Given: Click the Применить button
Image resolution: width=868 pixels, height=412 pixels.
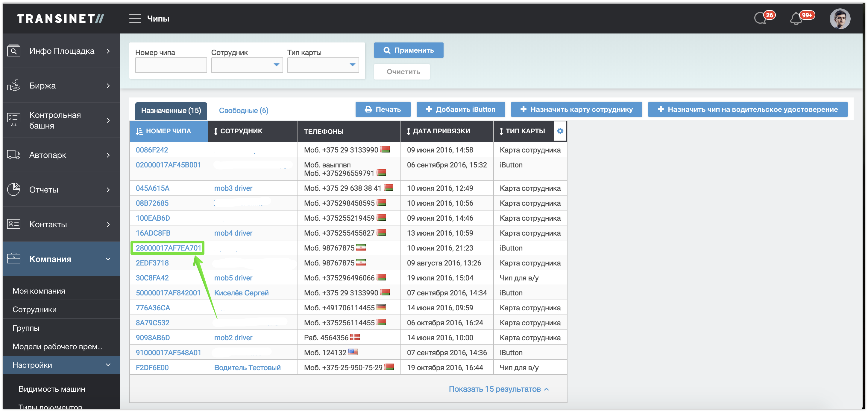Looking at the screenshot, I should coord(408,50).
